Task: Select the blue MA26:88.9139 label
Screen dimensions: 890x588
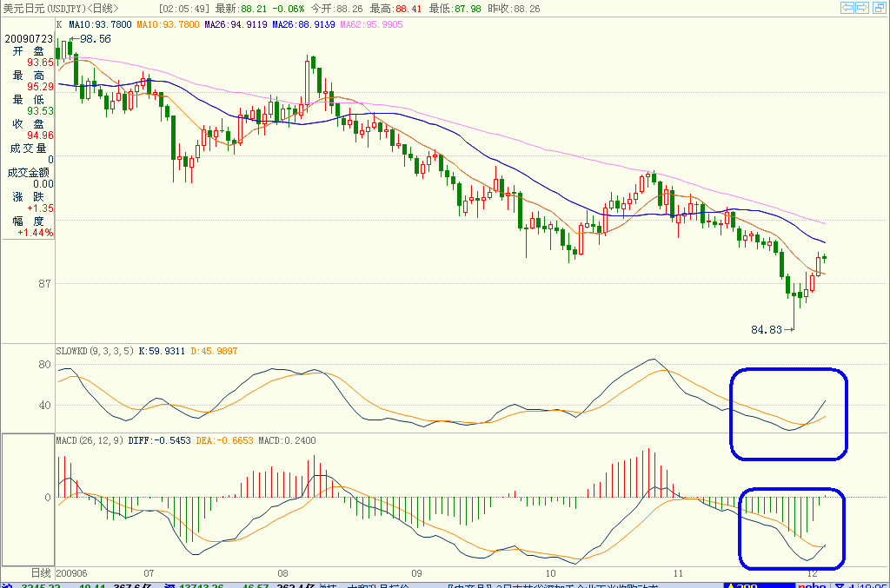Action: [303, 24]
